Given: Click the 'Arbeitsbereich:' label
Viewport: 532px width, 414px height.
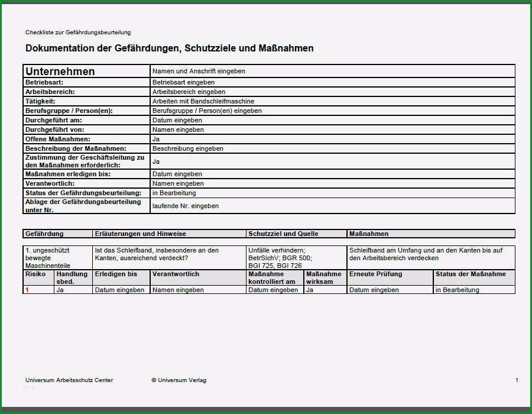Looking at the screenshot, I should pyautogui.click(x=50, y=92).
